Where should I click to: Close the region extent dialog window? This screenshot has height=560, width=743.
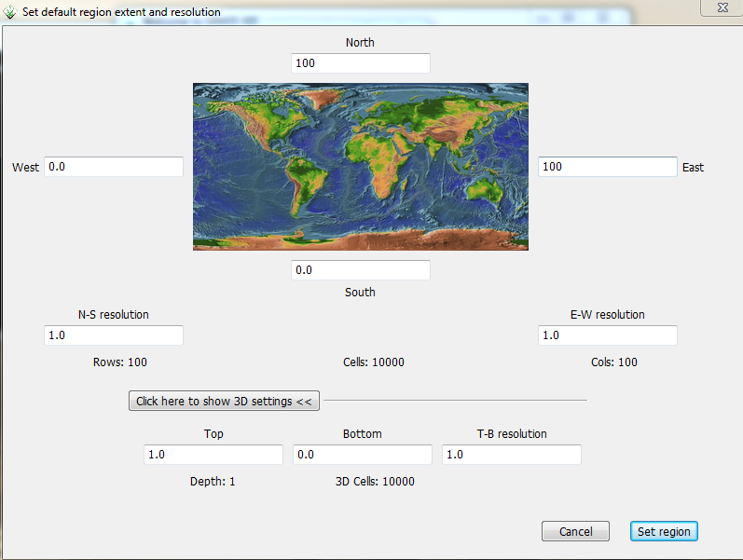click(x=722, y=7)
